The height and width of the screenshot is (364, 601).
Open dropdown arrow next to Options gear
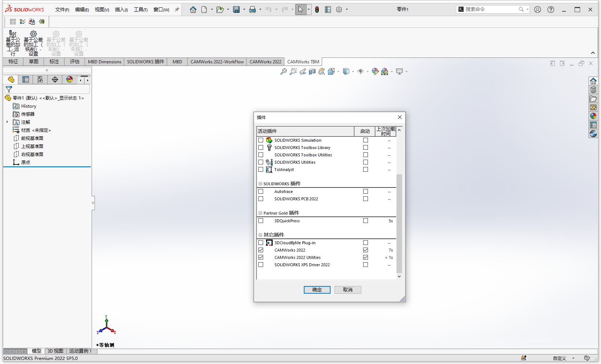347,10
